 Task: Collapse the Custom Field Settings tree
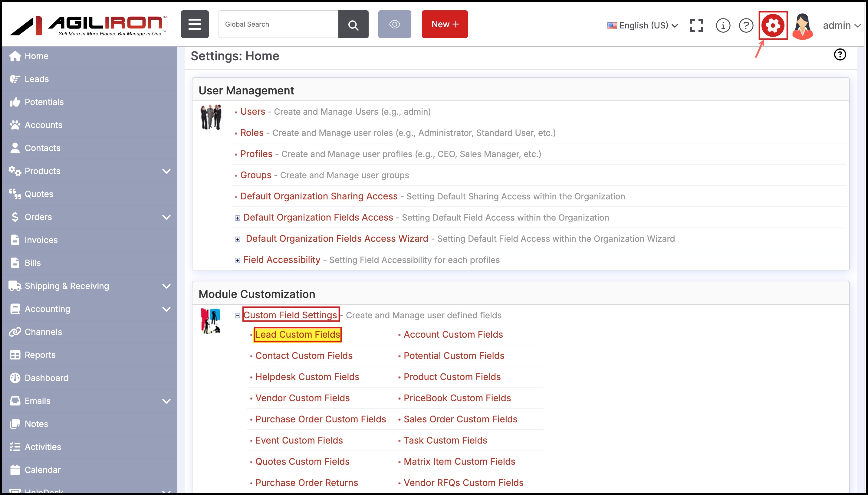(x=237, y=316)
